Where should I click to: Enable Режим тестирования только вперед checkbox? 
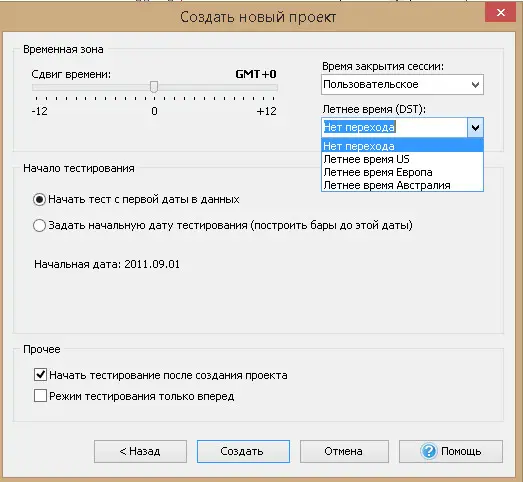coord(40,396)
